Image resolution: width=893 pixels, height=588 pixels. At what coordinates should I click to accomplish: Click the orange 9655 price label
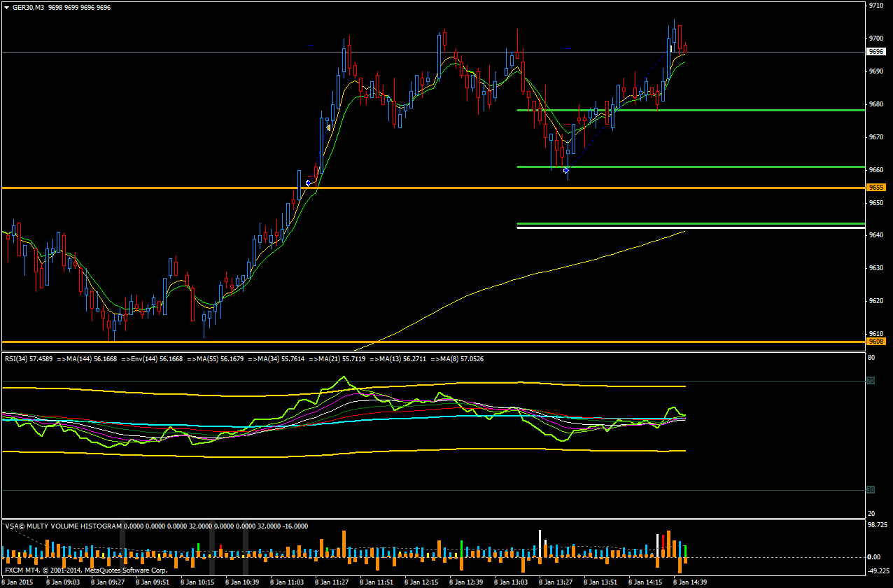click(x=876, y=188)
